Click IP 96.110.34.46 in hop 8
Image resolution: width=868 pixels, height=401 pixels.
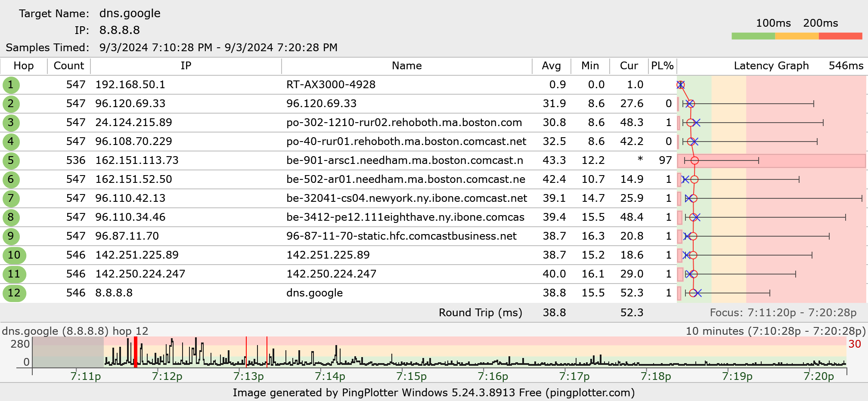pos(130,217)
